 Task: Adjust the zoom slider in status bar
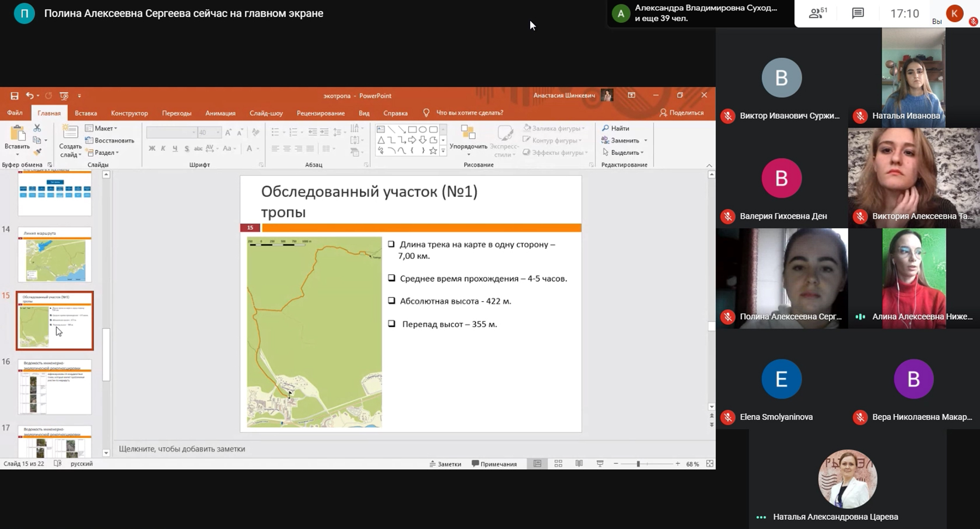click(x=638, y=464)
